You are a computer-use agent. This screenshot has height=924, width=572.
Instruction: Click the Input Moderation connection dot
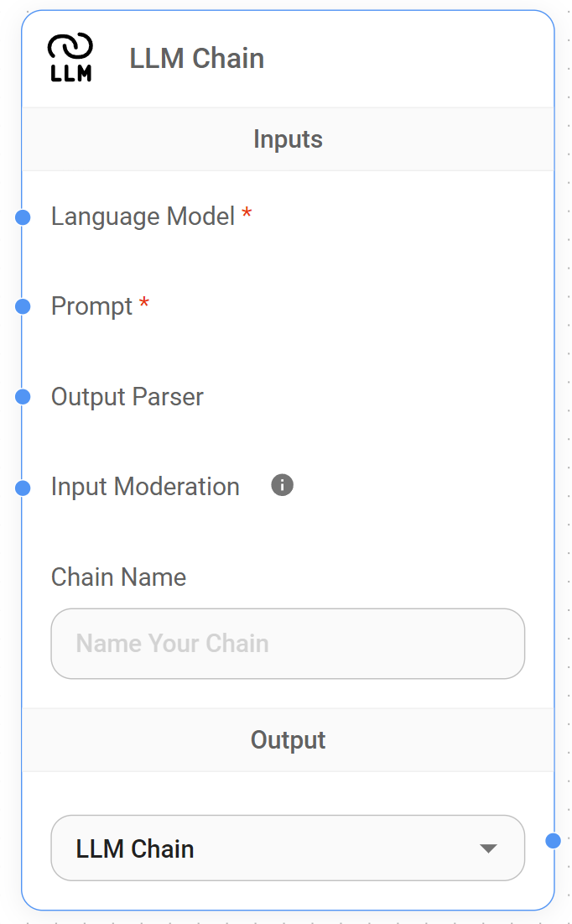click(x=20, y=486)
